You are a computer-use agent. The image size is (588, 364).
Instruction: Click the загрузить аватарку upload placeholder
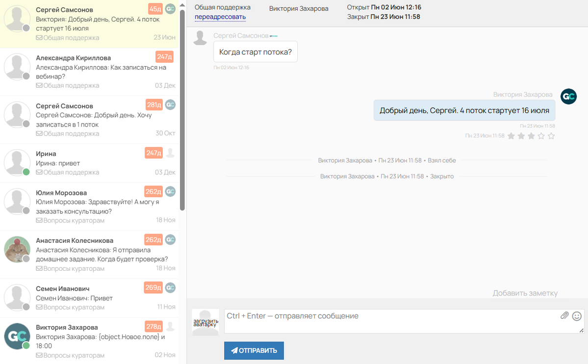pos(205,322)
